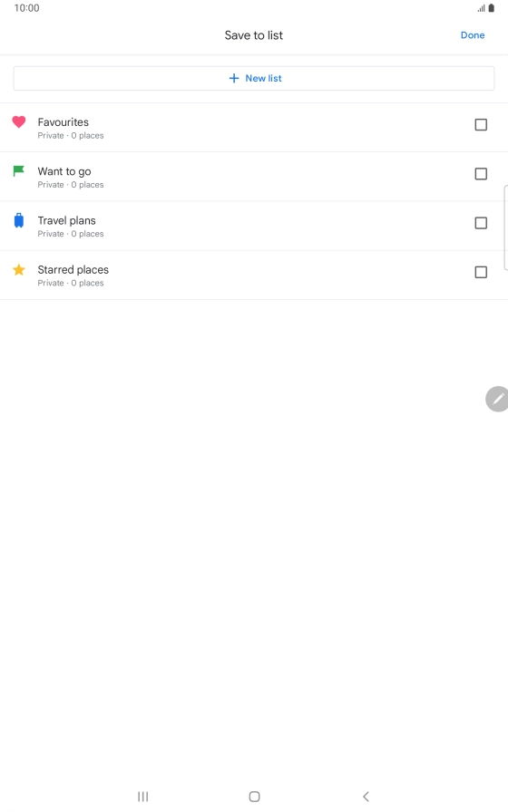
Task: Tap the yellow star Starred places icon
Action: [19, 270]
